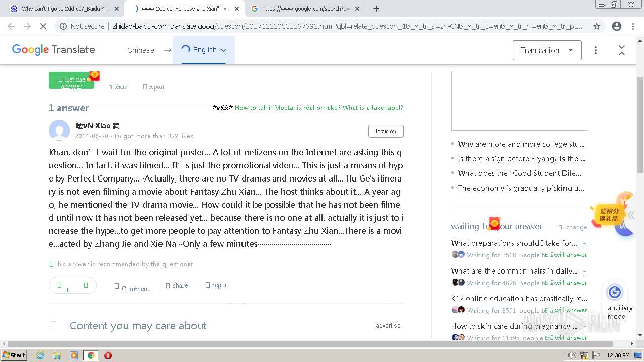This screenshot has height=362, width=644.
Task: Click share under the question
Action: [118, 87]
